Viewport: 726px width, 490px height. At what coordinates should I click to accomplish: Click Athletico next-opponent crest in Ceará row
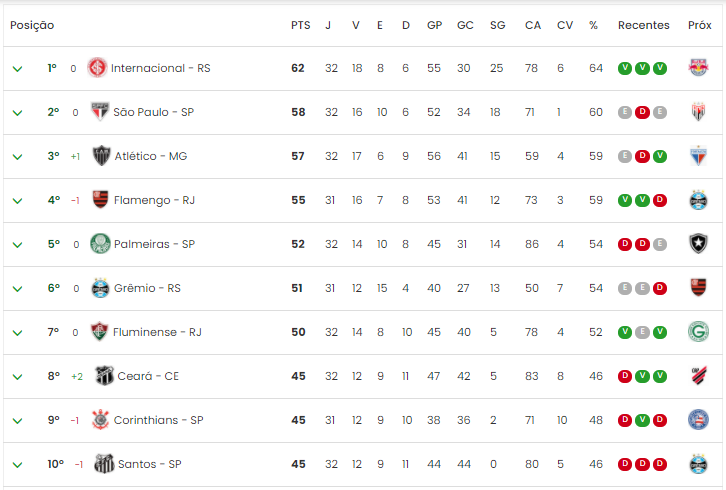click(698, 376)
